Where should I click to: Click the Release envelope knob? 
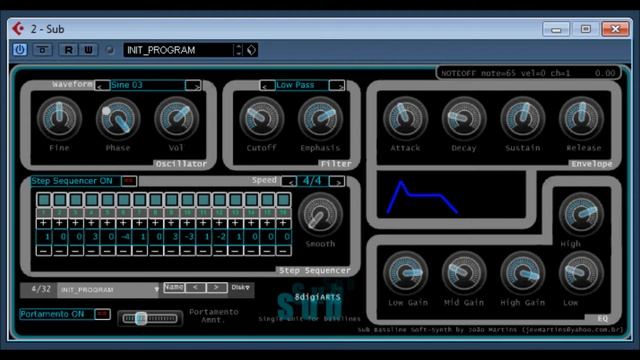582,119
